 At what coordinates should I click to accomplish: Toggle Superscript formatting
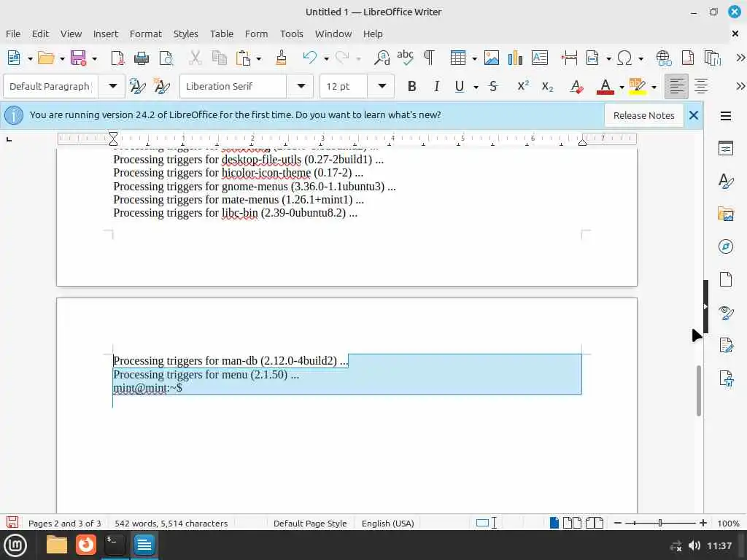(x=523, y=86)
